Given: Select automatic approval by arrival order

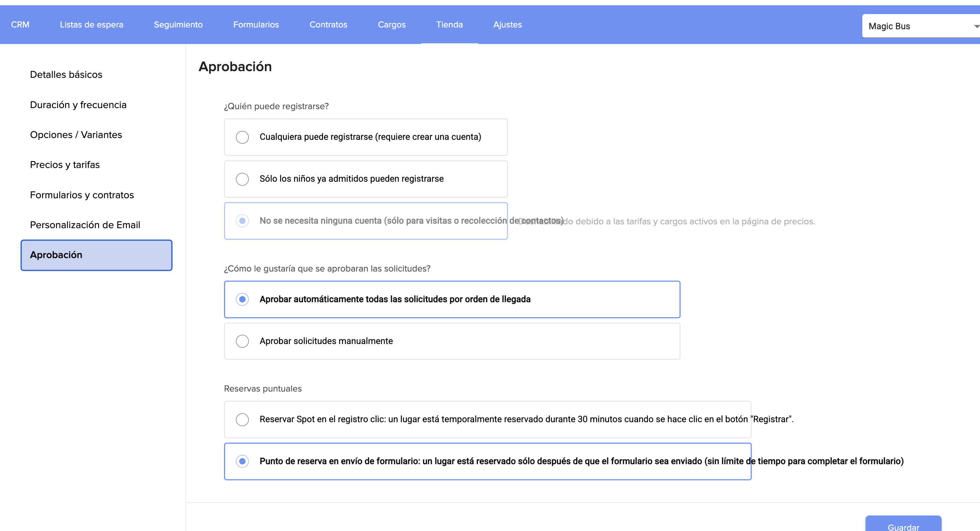Looking at the screenshot, I should (x=242, y=299).
